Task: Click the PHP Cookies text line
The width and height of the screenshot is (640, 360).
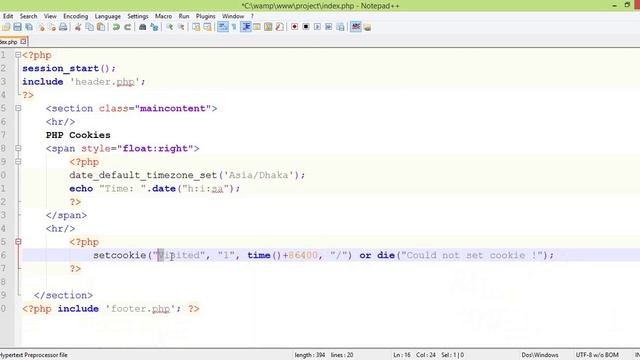Action: coord(78,135)
